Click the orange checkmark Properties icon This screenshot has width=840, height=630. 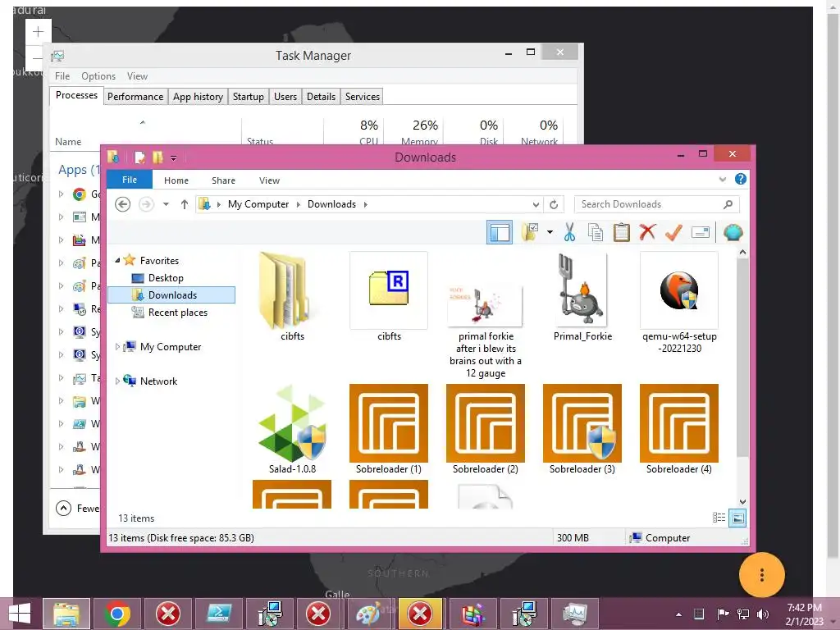click(673, 232)
